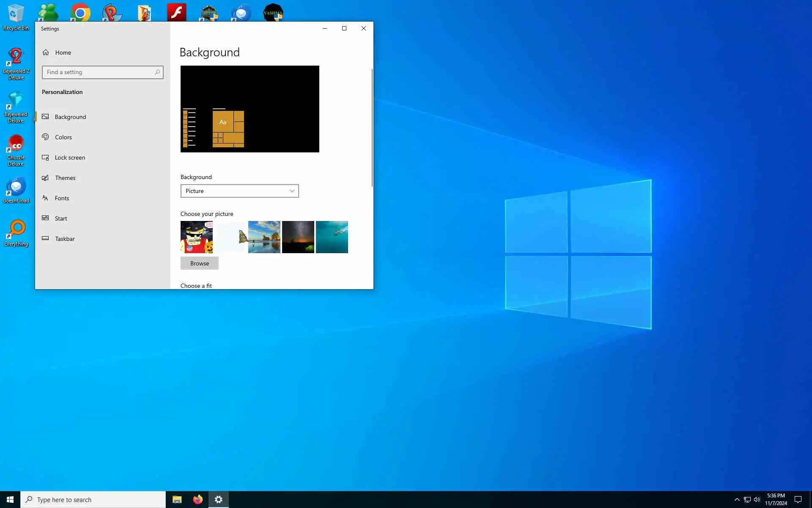The height and width of the screenshot is (508, 812).
Task: Open File Explorer from the taskbar
Action: [x=177, y=500]
